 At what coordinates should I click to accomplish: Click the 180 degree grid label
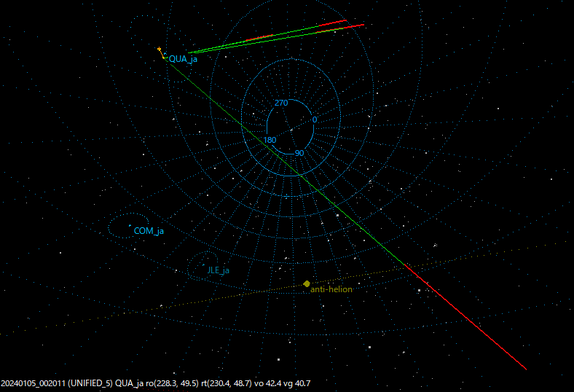(x=270, y=140)
